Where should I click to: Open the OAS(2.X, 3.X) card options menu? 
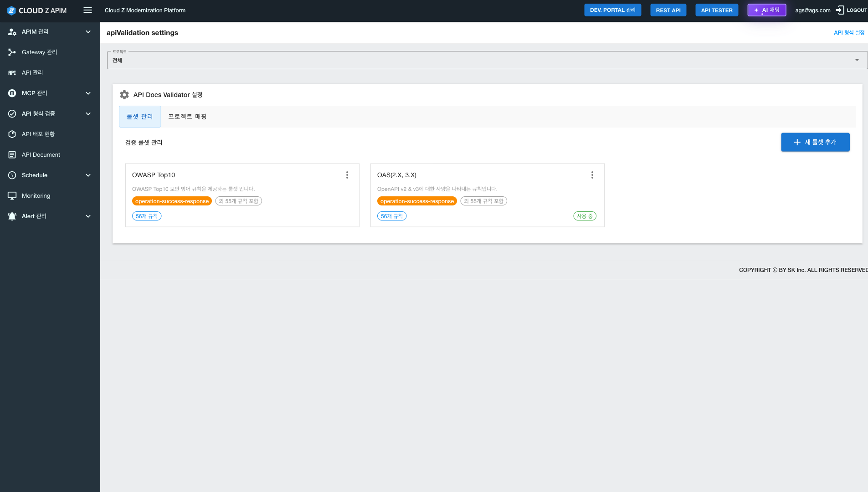tap(592, 175)
